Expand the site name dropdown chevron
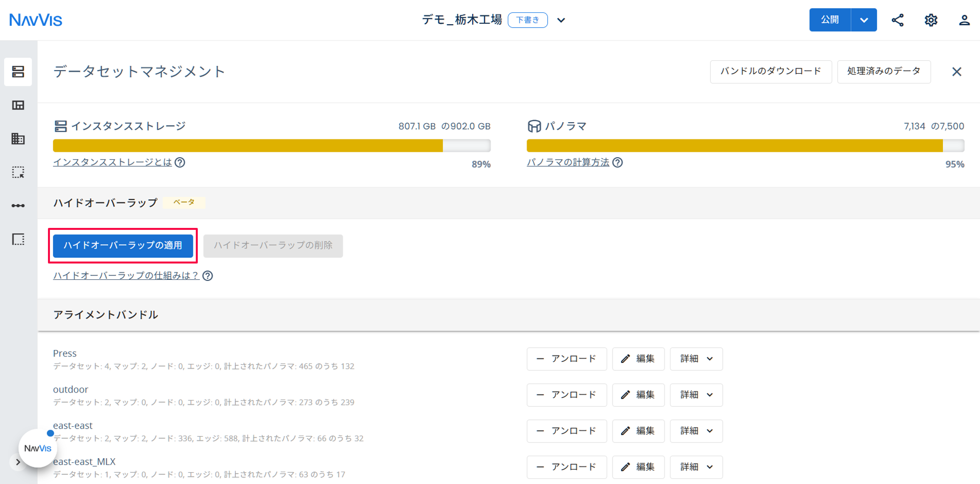 (561, 20)
